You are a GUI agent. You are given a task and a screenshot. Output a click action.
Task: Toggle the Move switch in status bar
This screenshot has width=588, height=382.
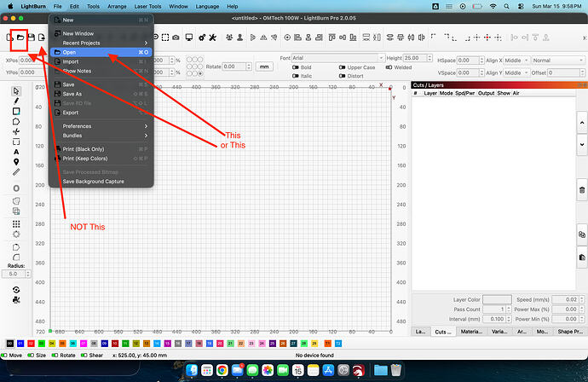4,355
